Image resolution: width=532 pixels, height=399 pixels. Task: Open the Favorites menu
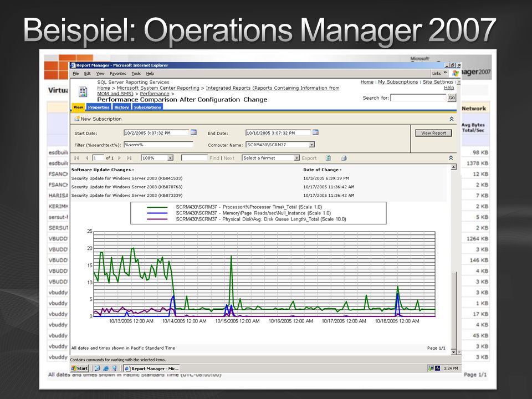click(117, 74)
